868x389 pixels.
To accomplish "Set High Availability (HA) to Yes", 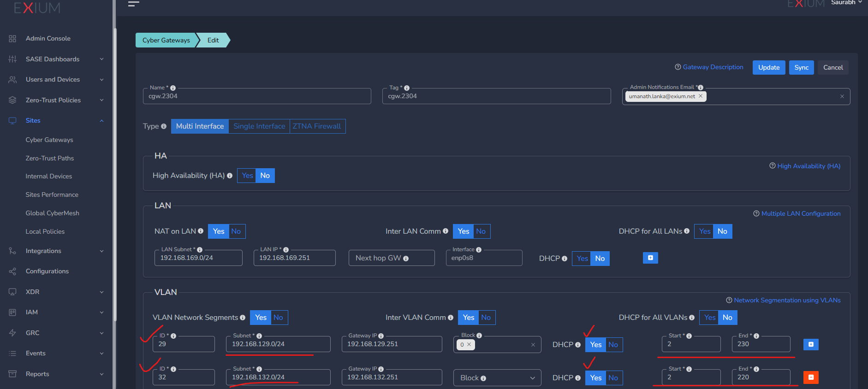I will 247,176.
